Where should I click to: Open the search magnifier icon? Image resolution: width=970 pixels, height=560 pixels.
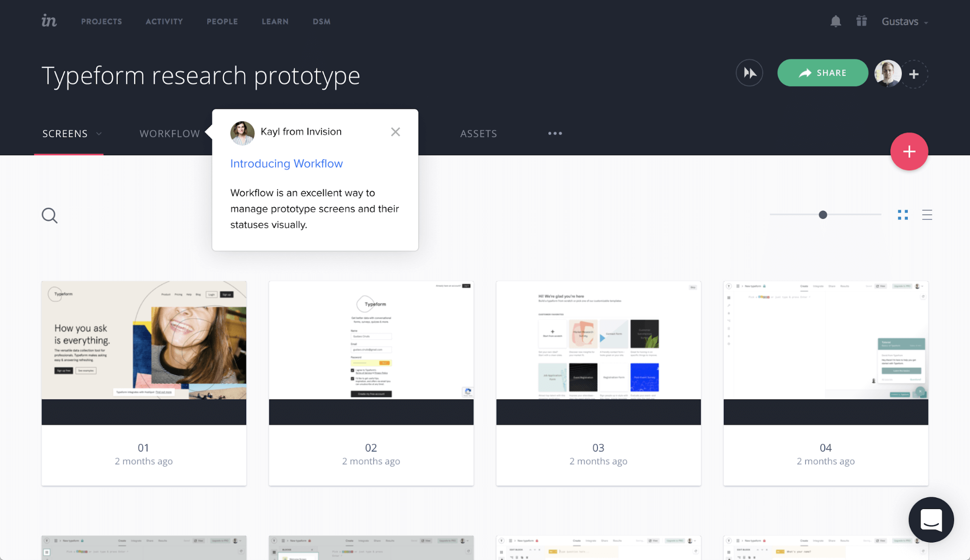pos(49,215)
